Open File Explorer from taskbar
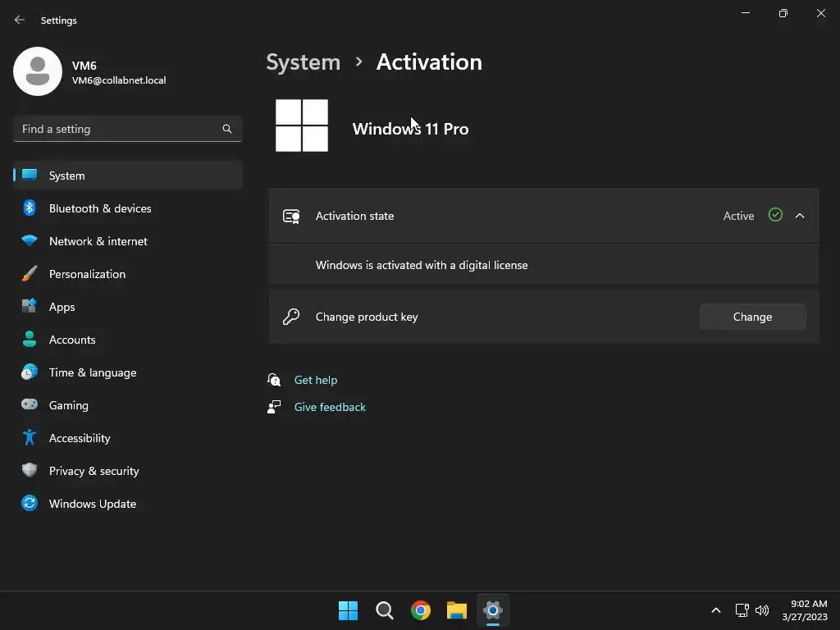This screenshot has height=630, width=840. pyautogui.click(x=457, y=610)
